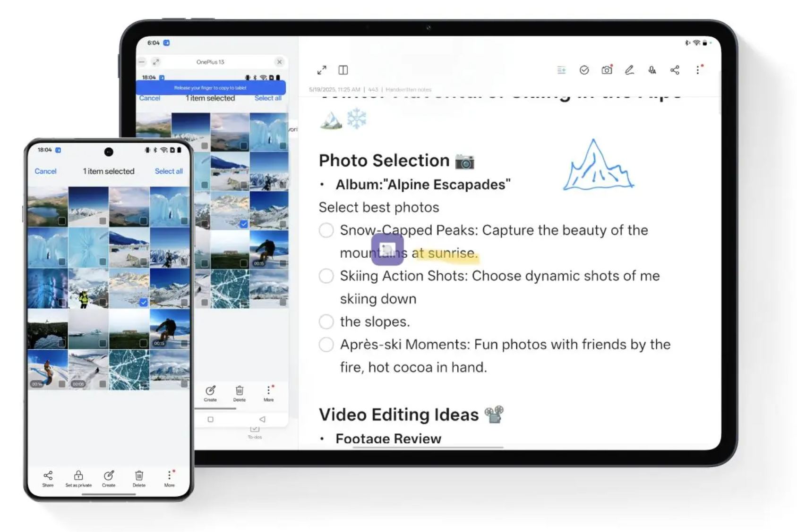Tap Select all on the phone gallery
Image resolution: width=797 pixels, height=532 pixels.
(x=169, y=171)
